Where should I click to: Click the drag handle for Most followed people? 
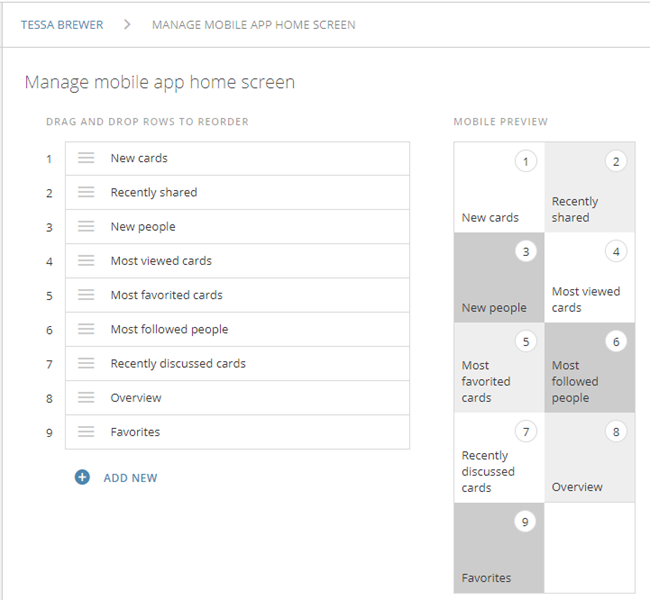click(x=86, y=329)
